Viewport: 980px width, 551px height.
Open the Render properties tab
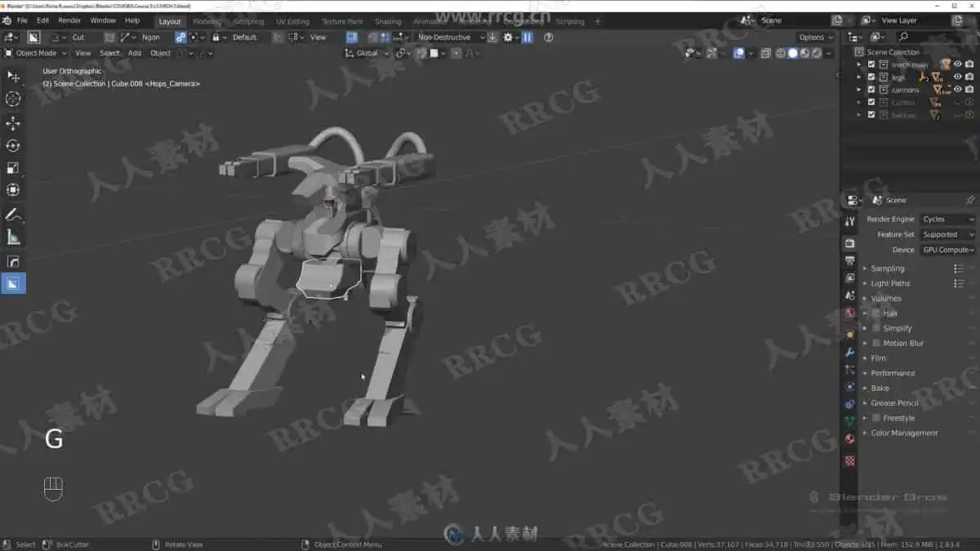850,243
